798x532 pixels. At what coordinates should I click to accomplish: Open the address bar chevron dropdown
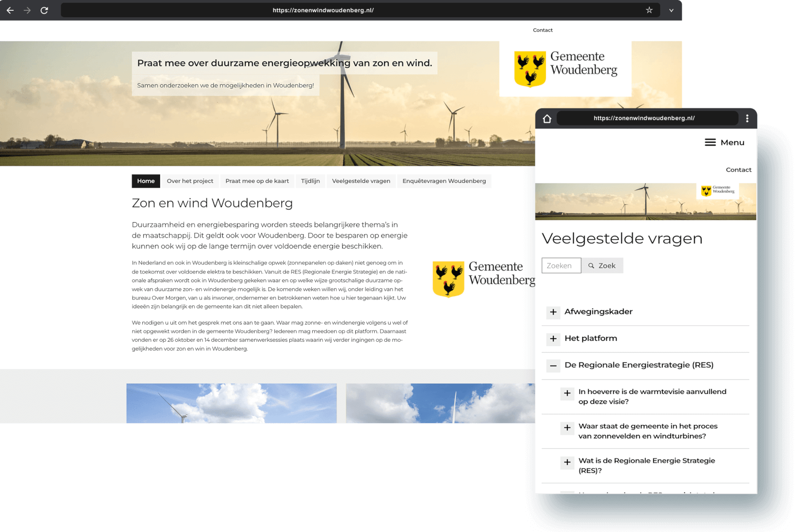(x=671, y=10)
